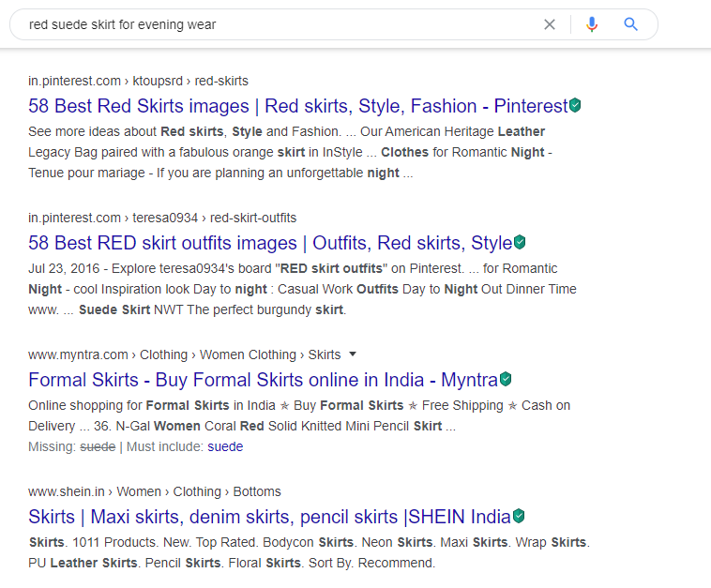Click the SHEIN result description snippet text
The width and height of the screenshot is (711, 588).
(308, 552)
